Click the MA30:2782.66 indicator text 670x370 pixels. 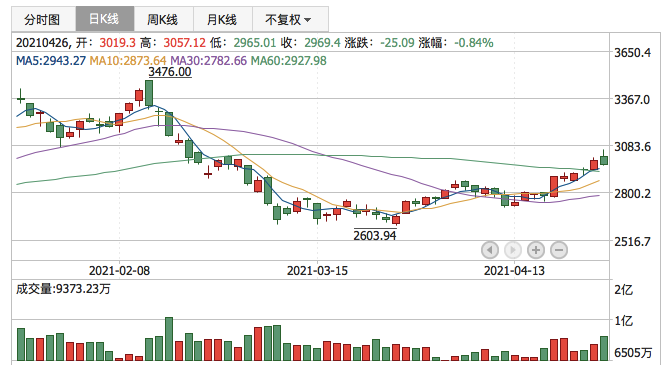209,61
